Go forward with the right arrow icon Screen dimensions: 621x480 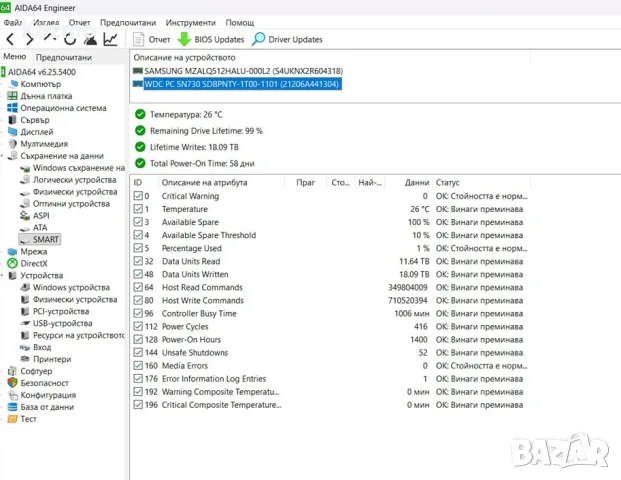pyautogui.click(x=29, y=39)
